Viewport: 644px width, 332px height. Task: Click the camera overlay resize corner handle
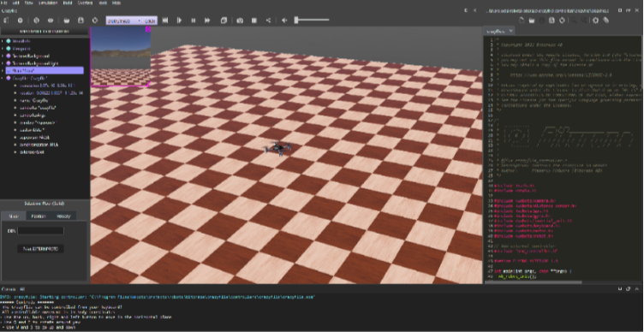pos(148,84)
